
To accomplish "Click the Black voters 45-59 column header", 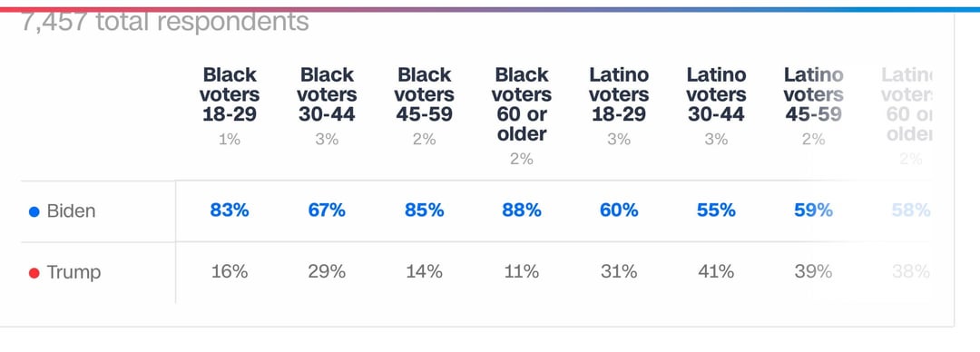I will pyautogui.click(x=425, y=94).
